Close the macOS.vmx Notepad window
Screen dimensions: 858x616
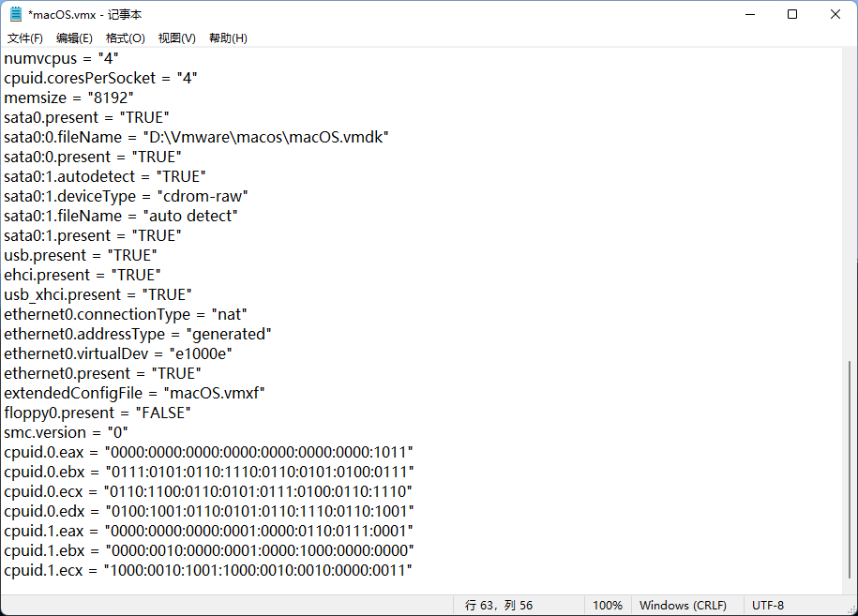(835, 15)
